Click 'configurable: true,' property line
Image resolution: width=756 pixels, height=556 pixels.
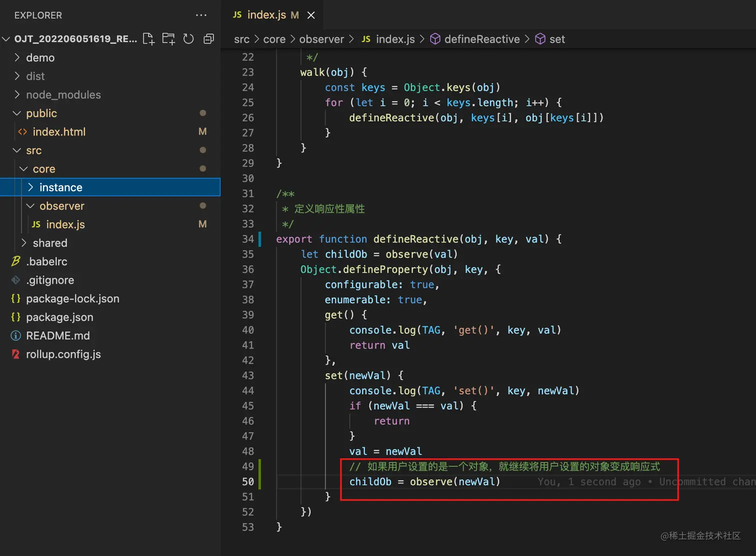pos(382,285)
